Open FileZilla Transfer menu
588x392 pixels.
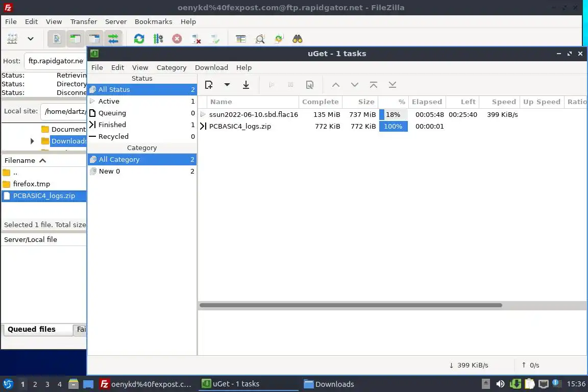click(x=84, y=22)
